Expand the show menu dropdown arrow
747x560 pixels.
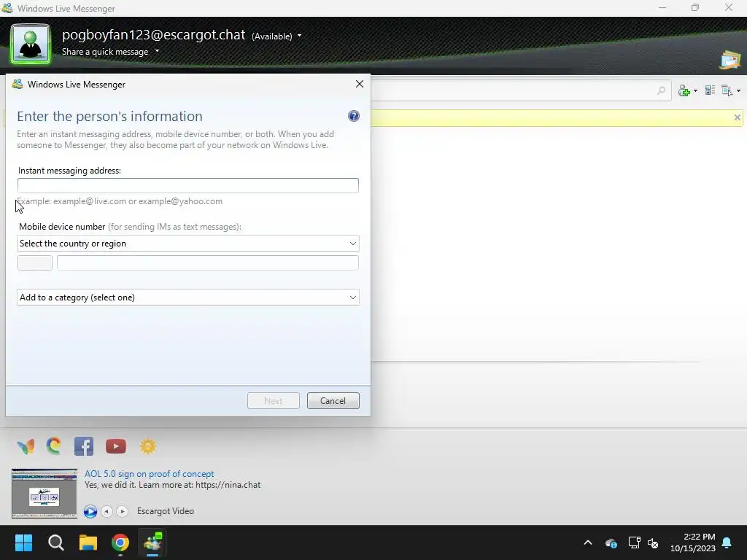point(738,90)
